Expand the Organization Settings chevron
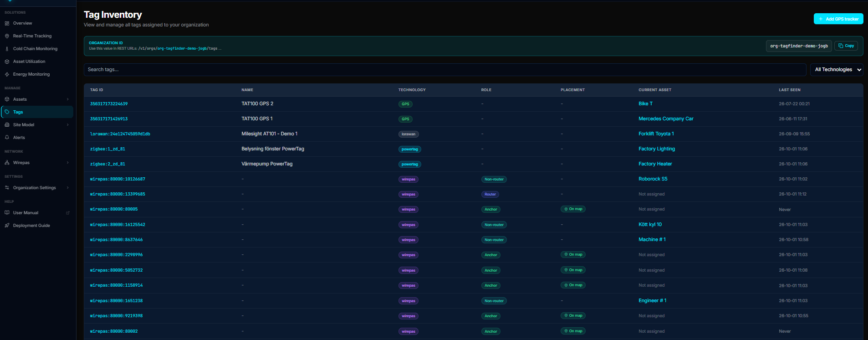This screenshot has width=868, height=340. click(x=68, y=188)
